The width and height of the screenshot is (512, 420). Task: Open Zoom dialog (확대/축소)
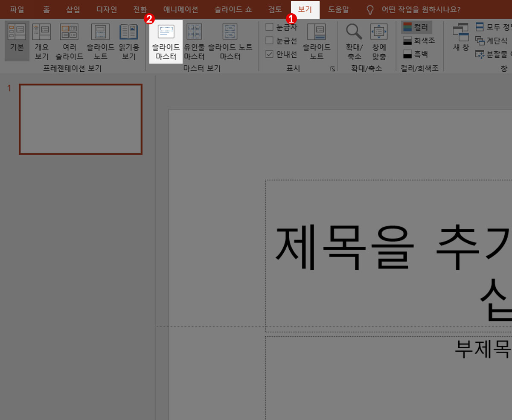tap(354, 41)
